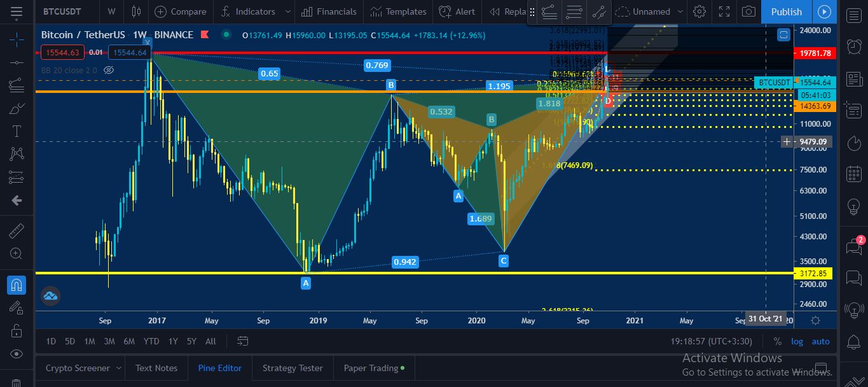Screen dimensions: 868x387
Task: Click the chart maximize button near price scale
Action: (x=783, y=35)
